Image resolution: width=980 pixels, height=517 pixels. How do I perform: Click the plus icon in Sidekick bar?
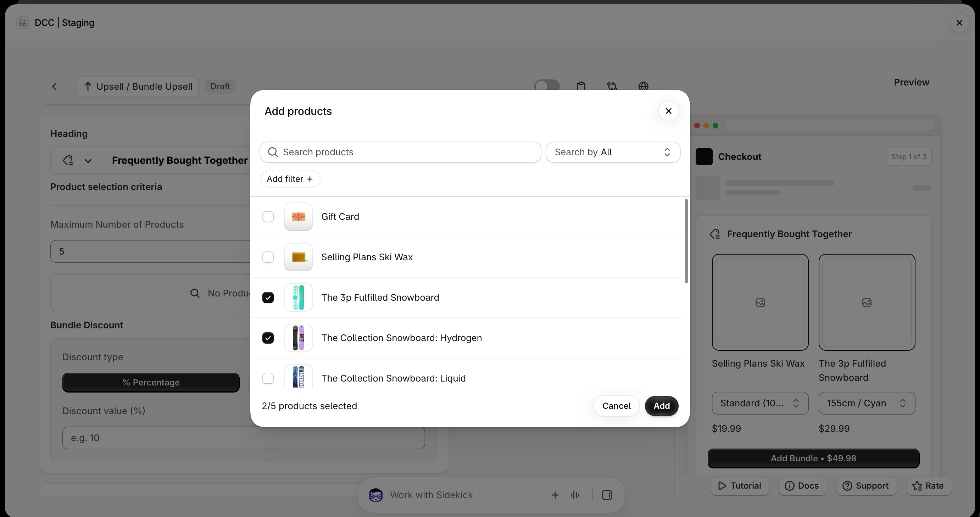555,495
